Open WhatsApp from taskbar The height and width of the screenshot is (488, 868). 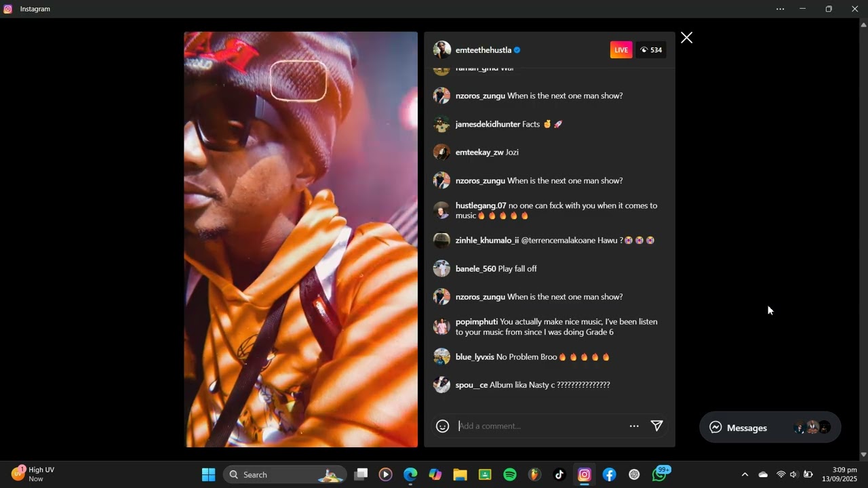(x=660, y=474)
